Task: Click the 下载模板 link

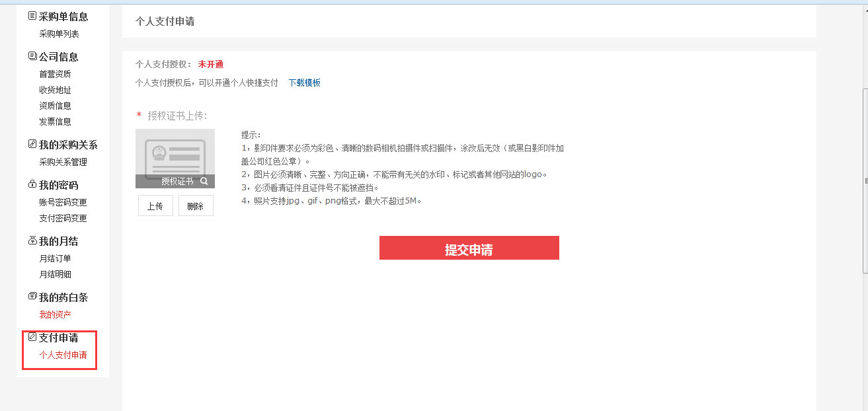Action: click(304, 83)
